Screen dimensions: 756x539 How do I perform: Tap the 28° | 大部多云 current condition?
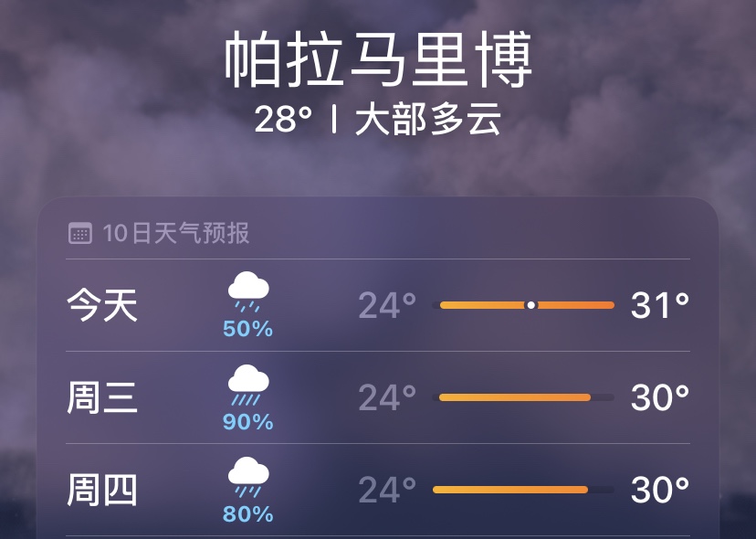378,119
